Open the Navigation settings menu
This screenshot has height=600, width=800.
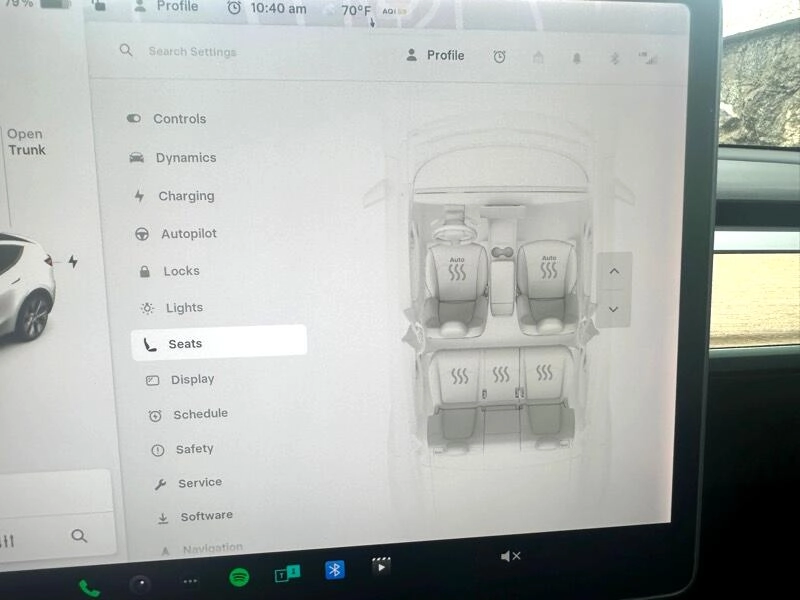point(202,548)
